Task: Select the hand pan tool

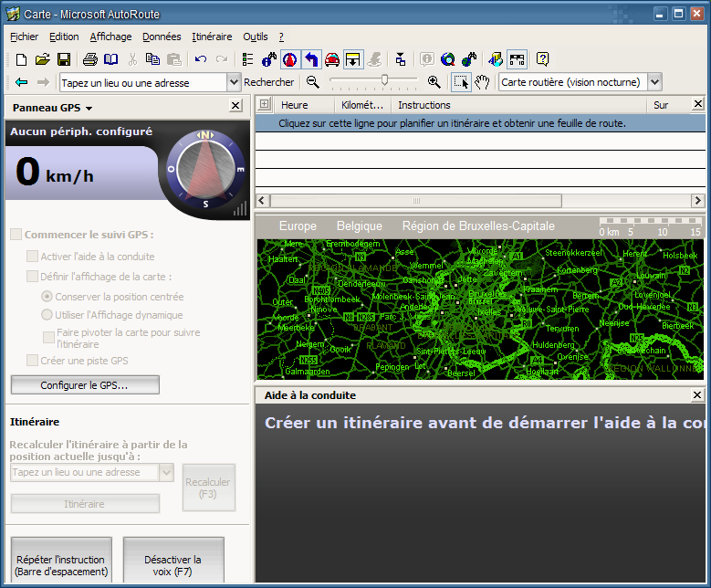Action: tap(483, 82)
